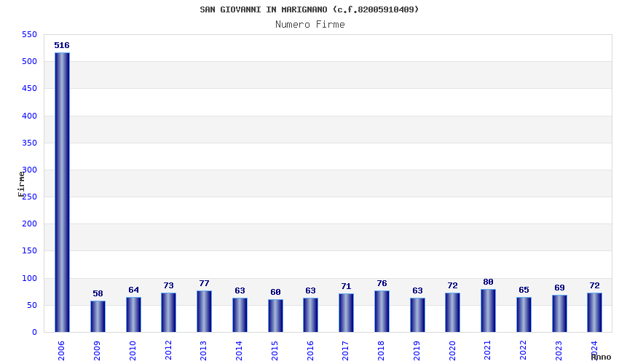
Task: Click the bar for year 2010
Action: coord(133,314)
